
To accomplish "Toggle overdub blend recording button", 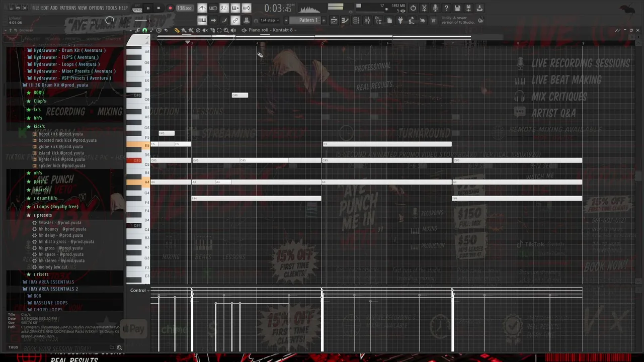I will 235,8.
